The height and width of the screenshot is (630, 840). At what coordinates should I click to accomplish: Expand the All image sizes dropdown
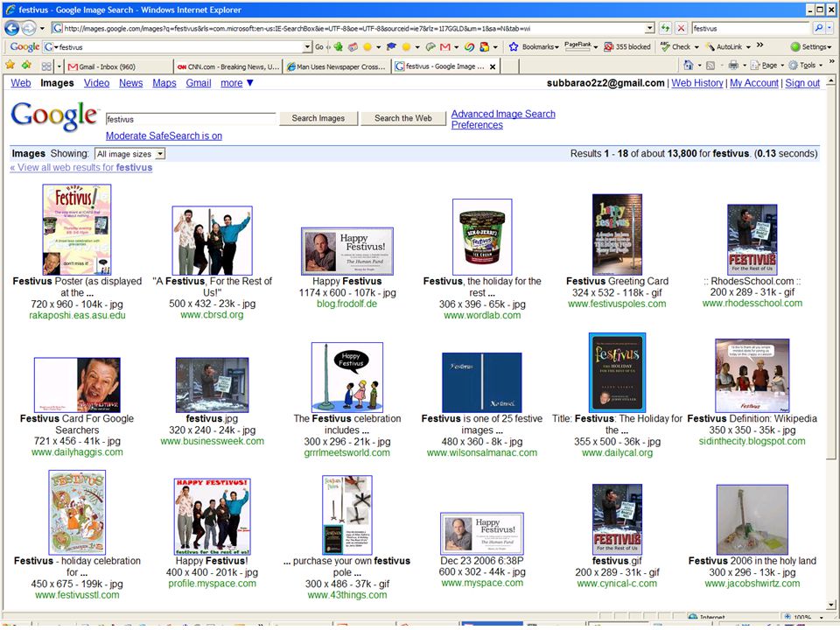[x=159, y=154]
